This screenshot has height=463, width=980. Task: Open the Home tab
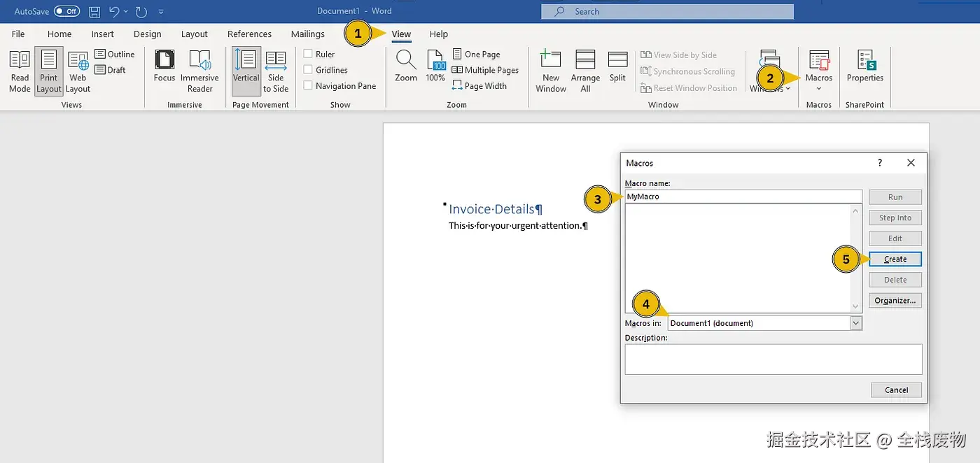click(x=59, y=34)
